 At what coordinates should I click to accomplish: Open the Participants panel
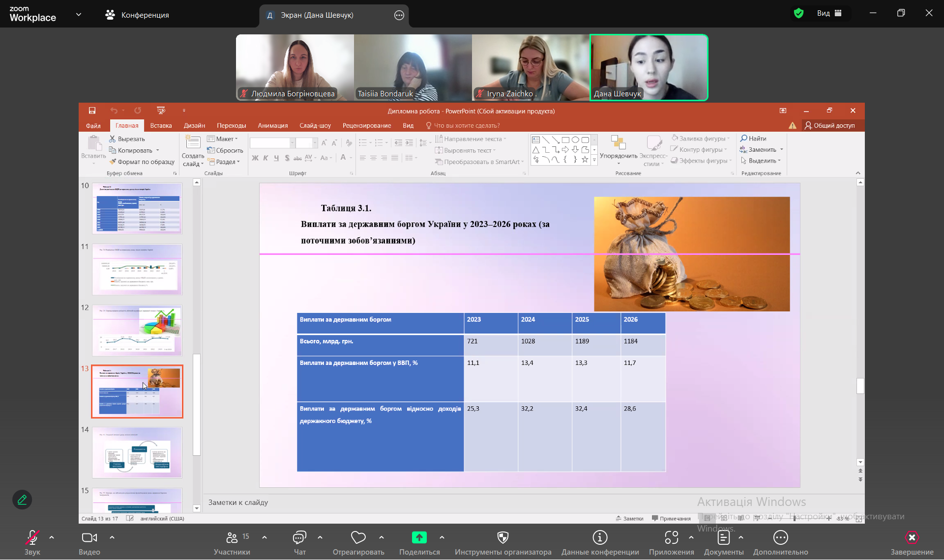click(x=232, y=538)
